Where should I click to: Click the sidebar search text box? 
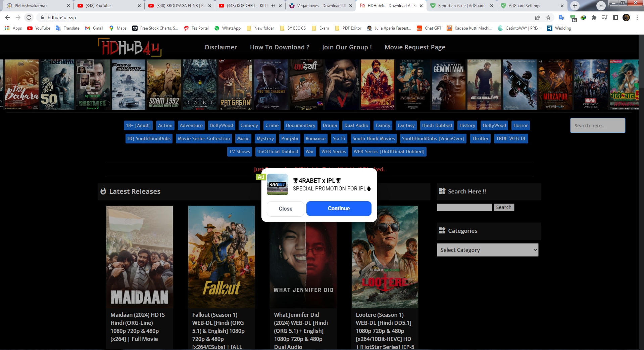[464, 207]
